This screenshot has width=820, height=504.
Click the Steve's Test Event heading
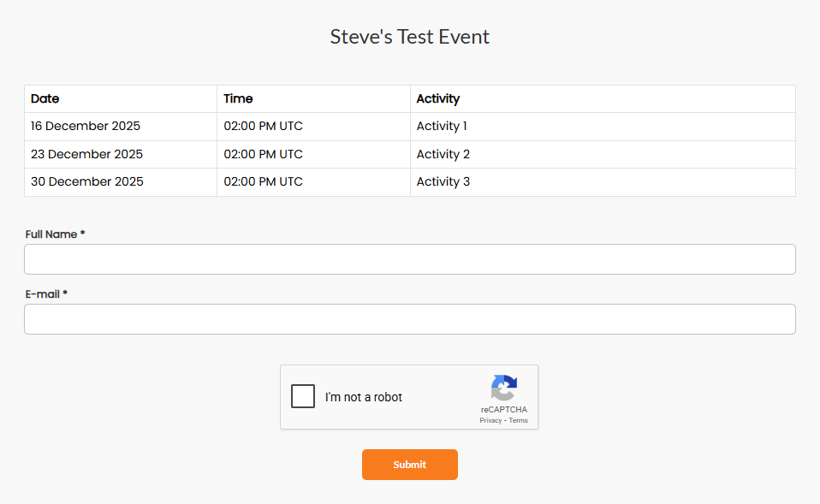[x=410, y=37]
